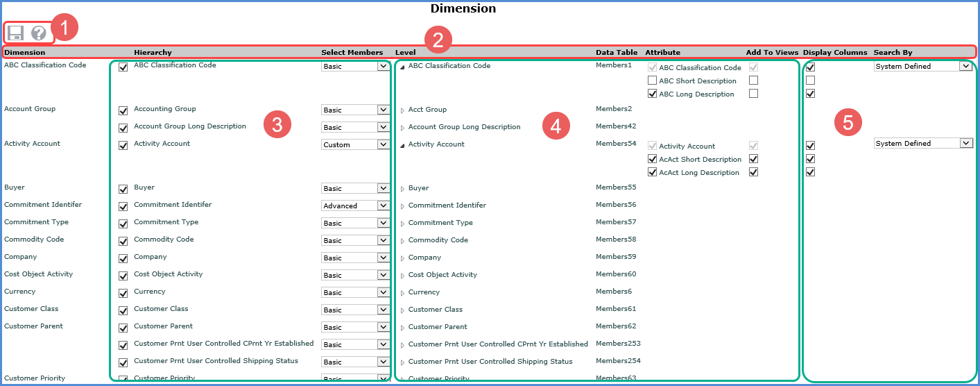
Task: Uncheck the Company hierarchy checkbox
Action: tap(123, 258)
